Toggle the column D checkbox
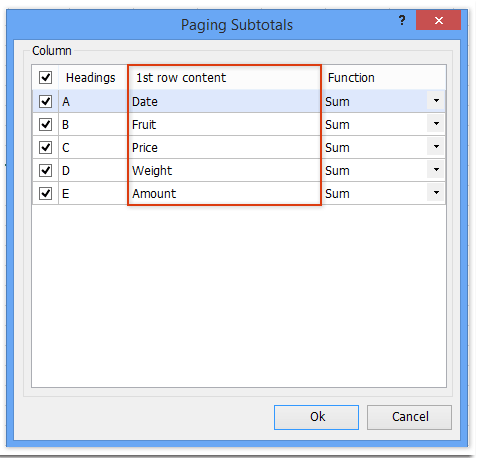 (x=45, y=170)
